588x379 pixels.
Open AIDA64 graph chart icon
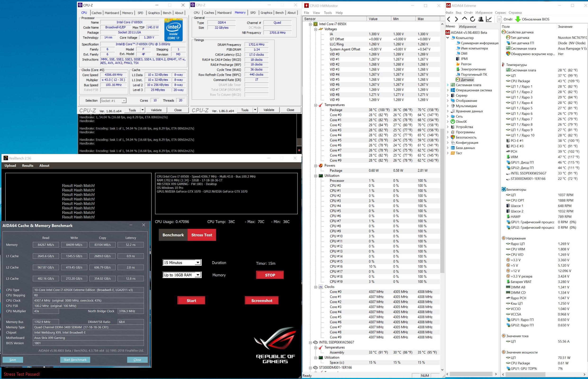coord(489,19)
